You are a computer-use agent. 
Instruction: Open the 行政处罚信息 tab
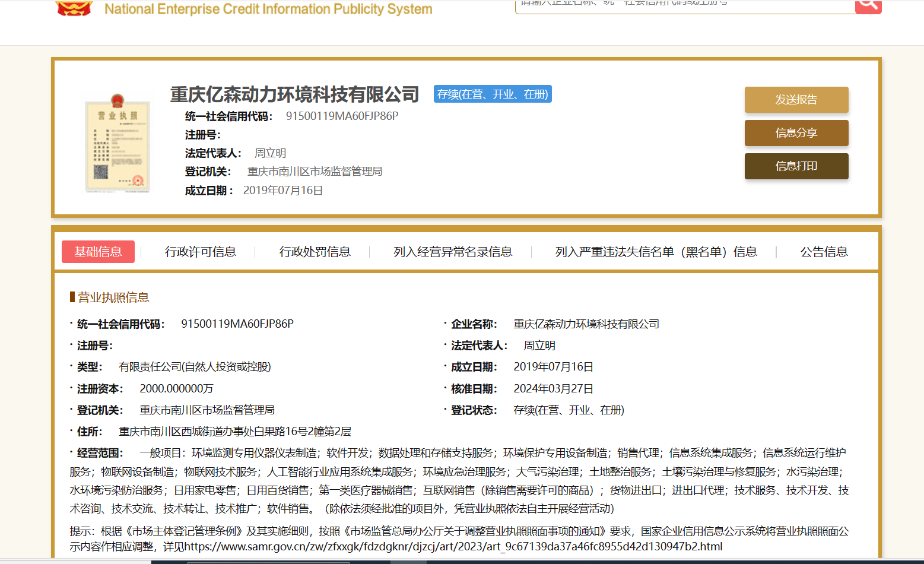tap(315, 252)
